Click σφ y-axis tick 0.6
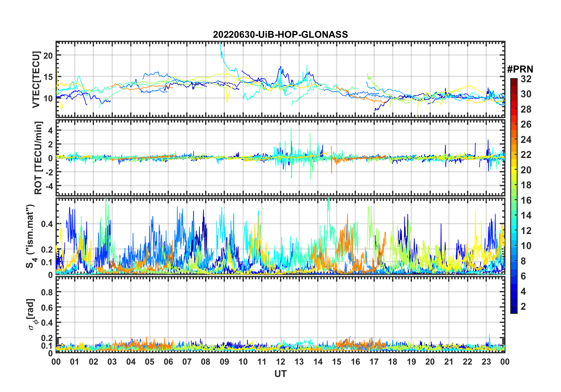This screenshot has width=561, height=392. 47,307
